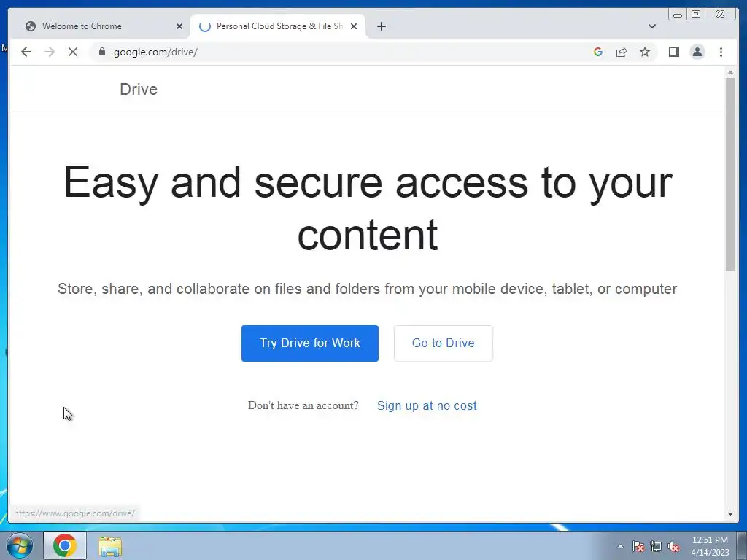Image resolution: width=747 pixels, height=560 pixels.
Task: Click the taskbar clock 12:51 PM
Action: [x=710, y=545]
